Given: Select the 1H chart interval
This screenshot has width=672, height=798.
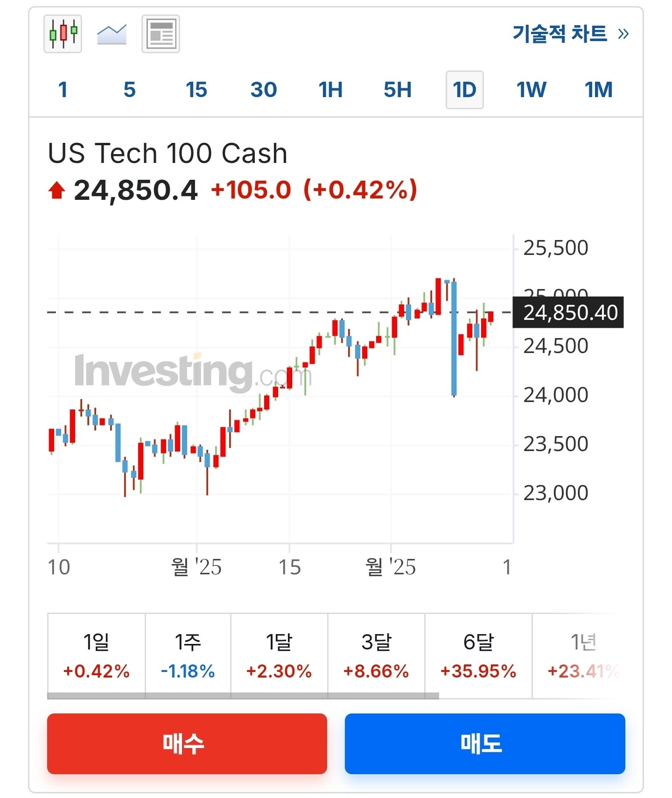Looking at the screenshot, I should point(330,90).
